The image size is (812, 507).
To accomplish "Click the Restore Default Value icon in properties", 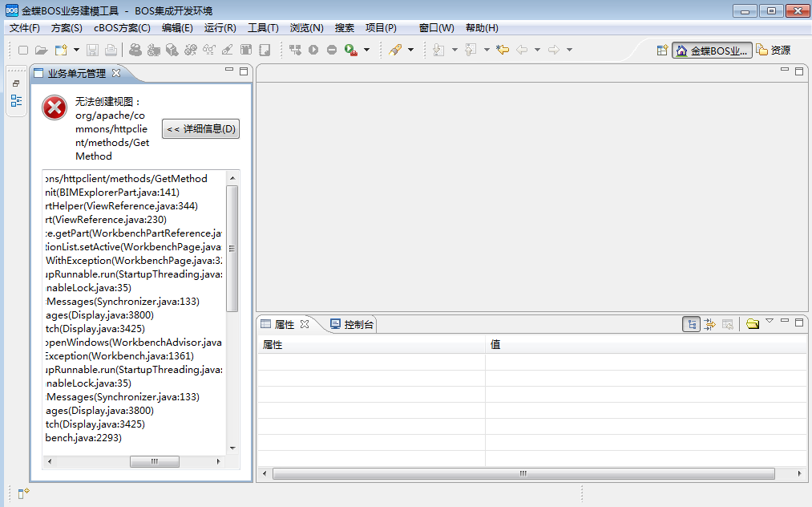I will [728, 325].
